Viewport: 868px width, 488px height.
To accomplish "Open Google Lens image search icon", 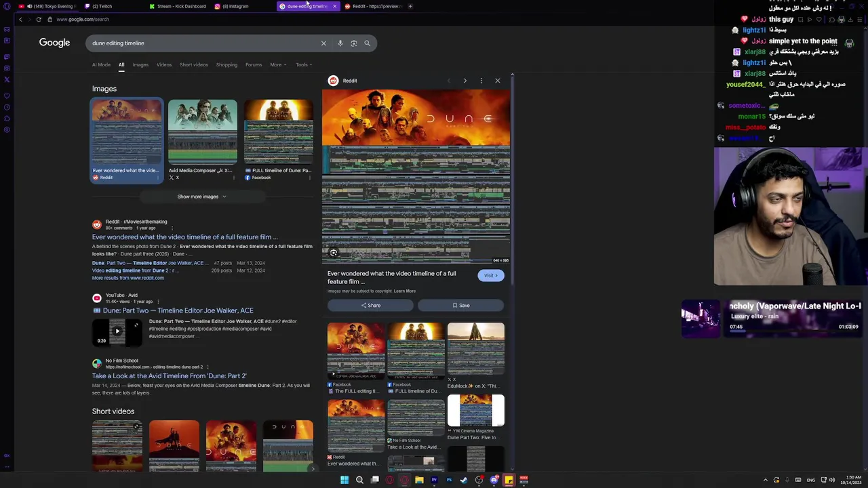I will pos(354,43).
